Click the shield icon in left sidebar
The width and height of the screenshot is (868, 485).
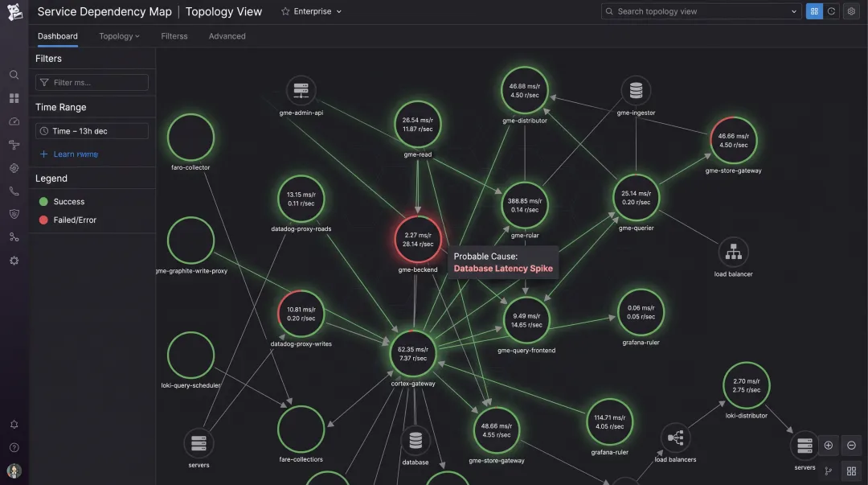pos(14,214)
